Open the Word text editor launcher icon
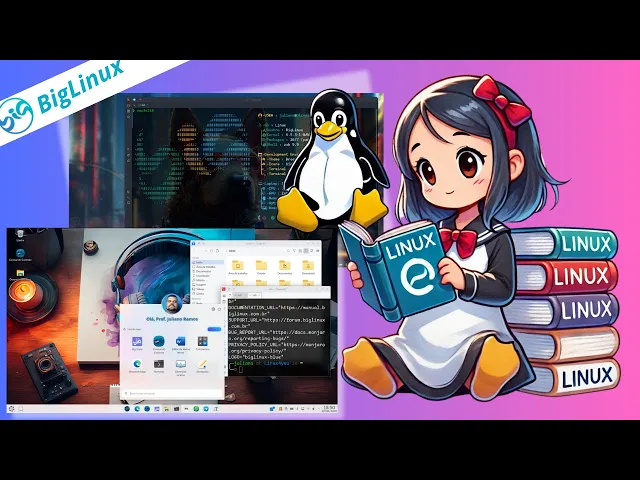 tap(180, 342)
